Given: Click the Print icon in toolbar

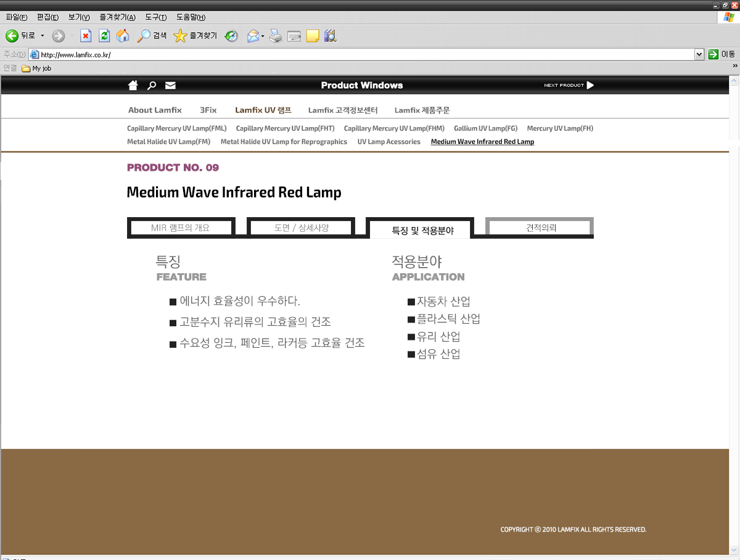Looking at the screenshot, I should [276, 36].
